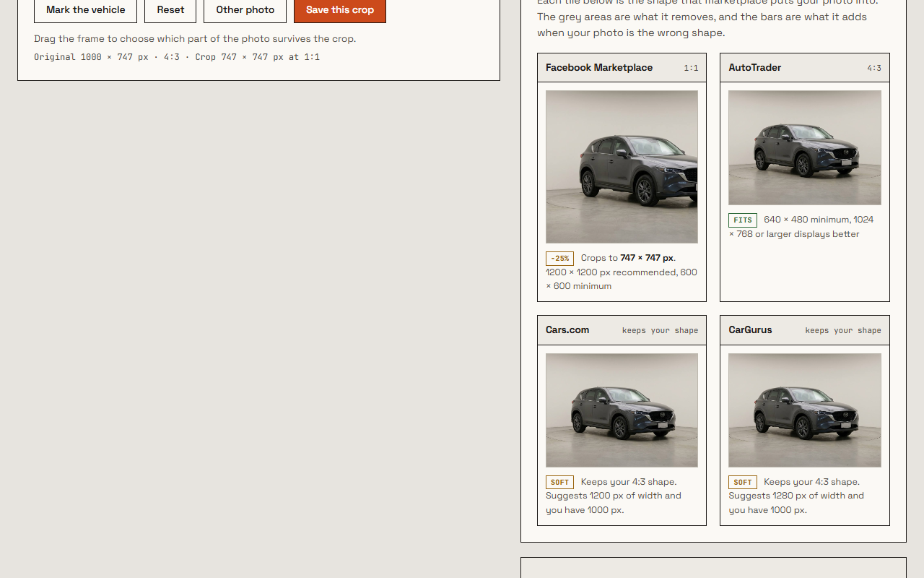Select the Cars.com tile title
The width and height of the screenshot is (924, 578).
[x=567, y=330]
